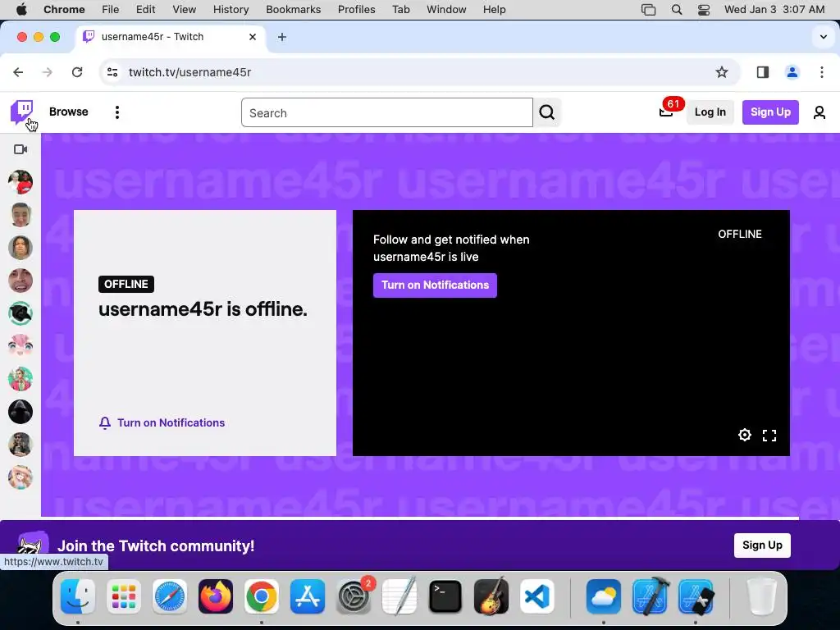Open Spotlight search in menu bar
840x630 pixels.
point(677,10)
